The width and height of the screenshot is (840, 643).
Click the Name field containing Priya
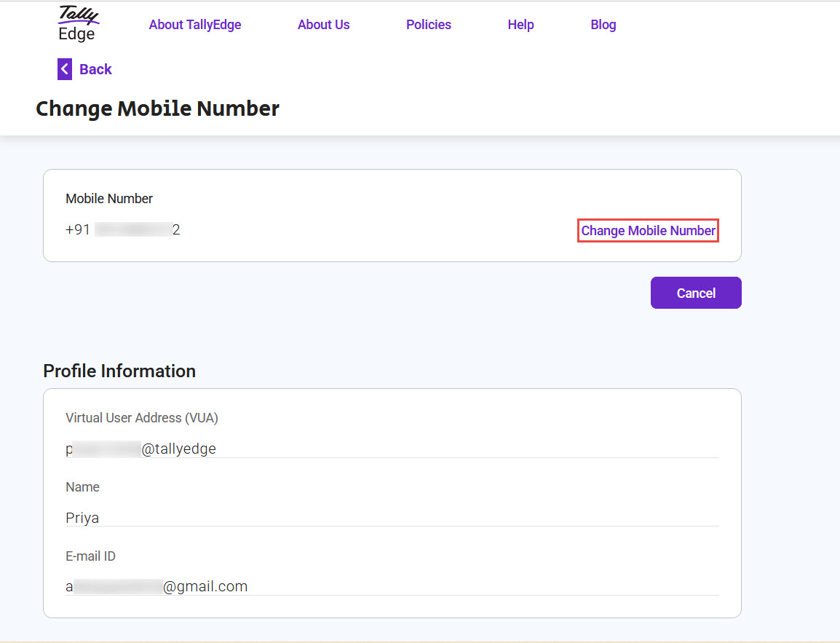click(x=392, y=518)
